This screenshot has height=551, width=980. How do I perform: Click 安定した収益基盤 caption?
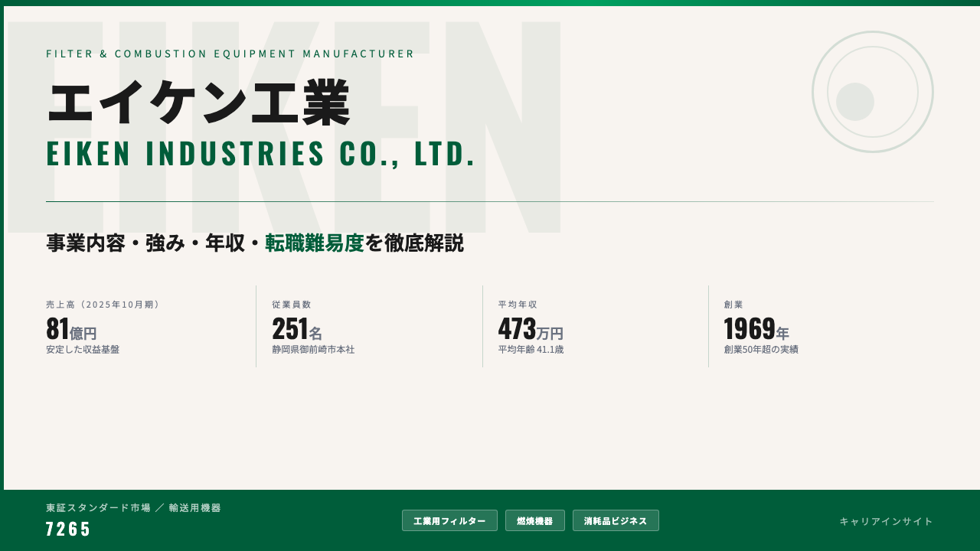tap(83, 350)
